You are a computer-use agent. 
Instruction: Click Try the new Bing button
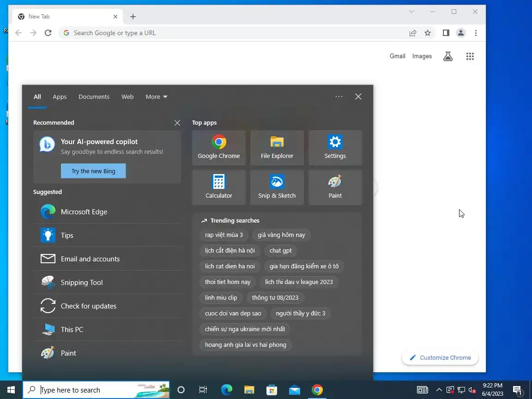click(93, 171)
